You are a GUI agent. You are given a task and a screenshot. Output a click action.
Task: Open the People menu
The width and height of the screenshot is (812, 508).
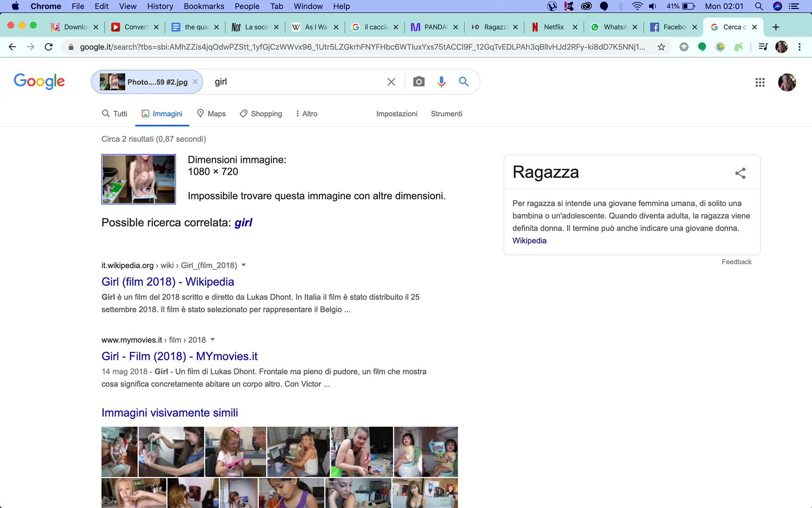coord(247,6)
